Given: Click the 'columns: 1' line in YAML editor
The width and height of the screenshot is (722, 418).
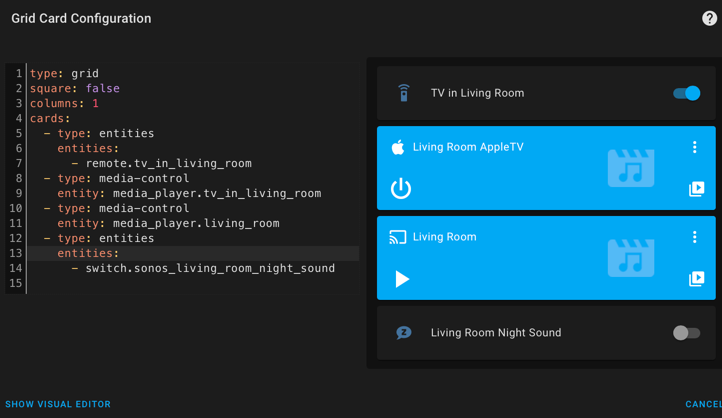Looking at the screenshot, I should coord(64,103).
